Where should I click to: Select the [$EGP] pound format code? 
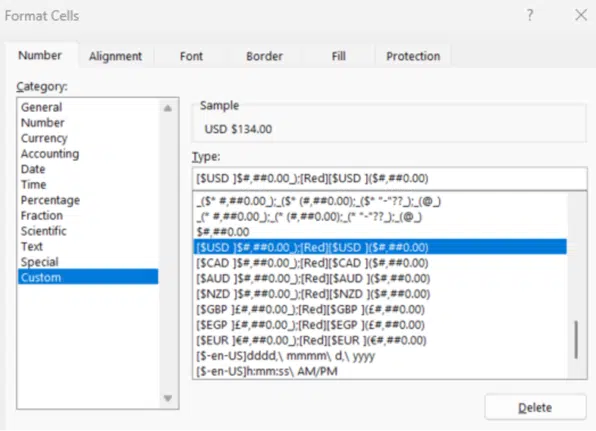[380, 325]
